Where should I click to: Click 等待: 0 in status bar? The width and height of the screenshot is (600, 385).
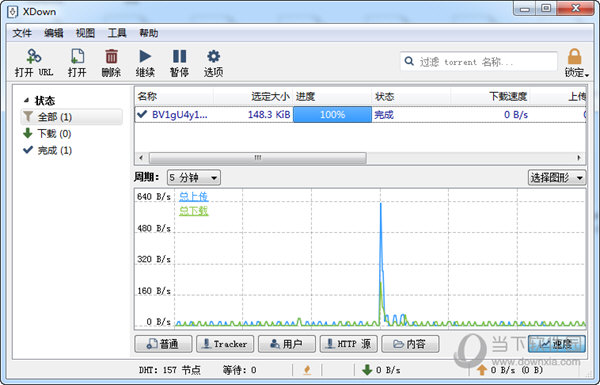point(240,370)
